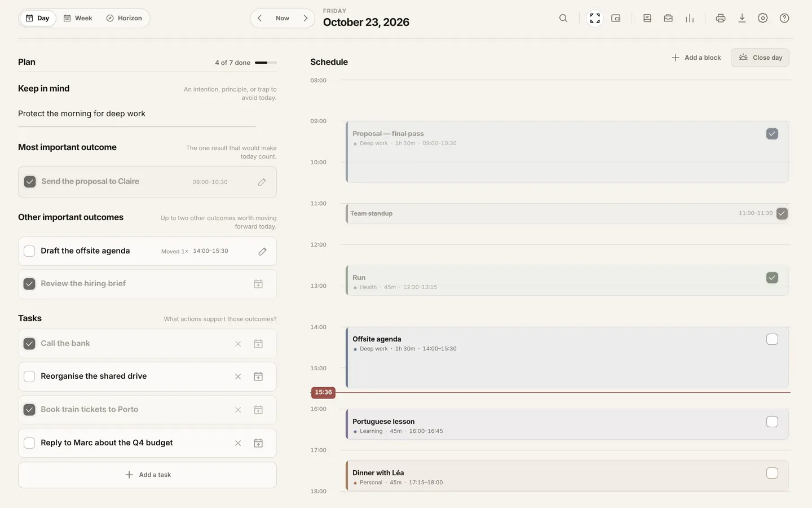Screen dimensions: 812x508
Task: Switch to the Day view tab
Action: click(38, 18)
